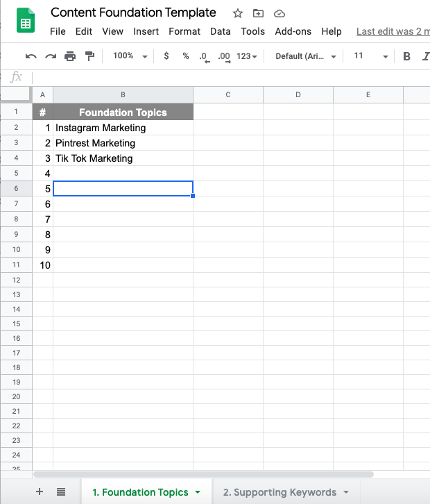Open the zoom 100% dropdown
This screenshot has height=504, width=430.
pyautogui.click(x=130, y=56)
